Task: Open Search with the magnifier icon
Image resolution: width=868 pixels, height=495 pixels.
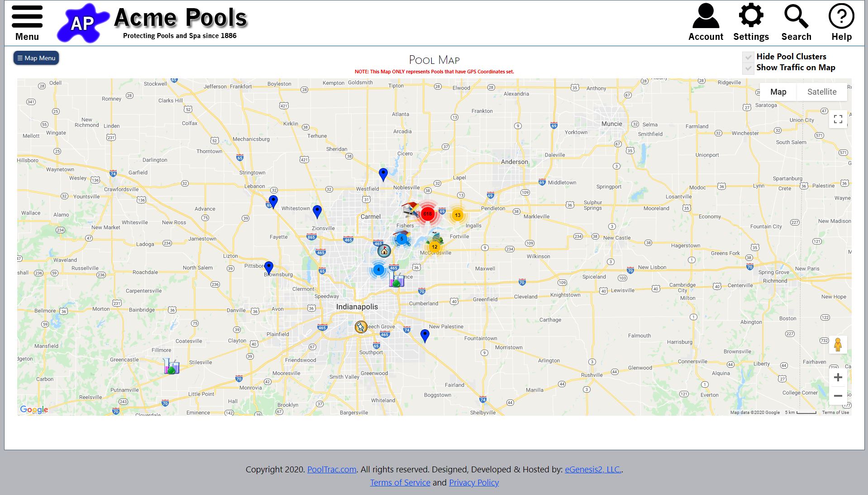Action: pos(796,23)
